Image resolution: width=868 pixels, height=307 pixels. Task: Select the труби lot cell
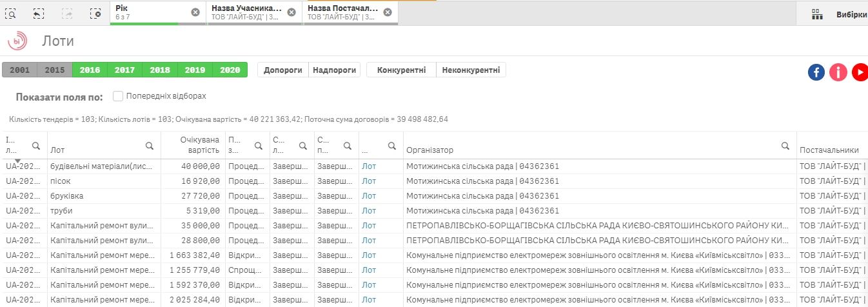pyautogui.click(x=103, y=211)
